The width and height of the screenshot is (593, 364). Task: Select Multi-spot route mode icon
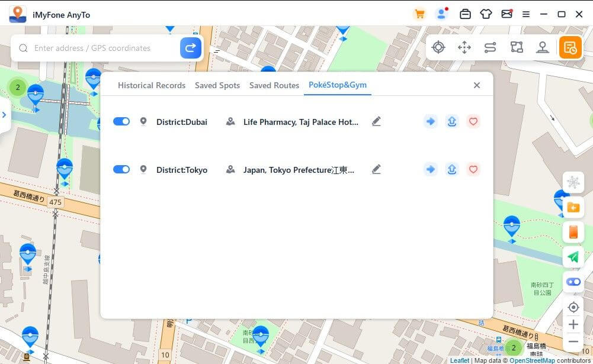click(x=517, y=47)
